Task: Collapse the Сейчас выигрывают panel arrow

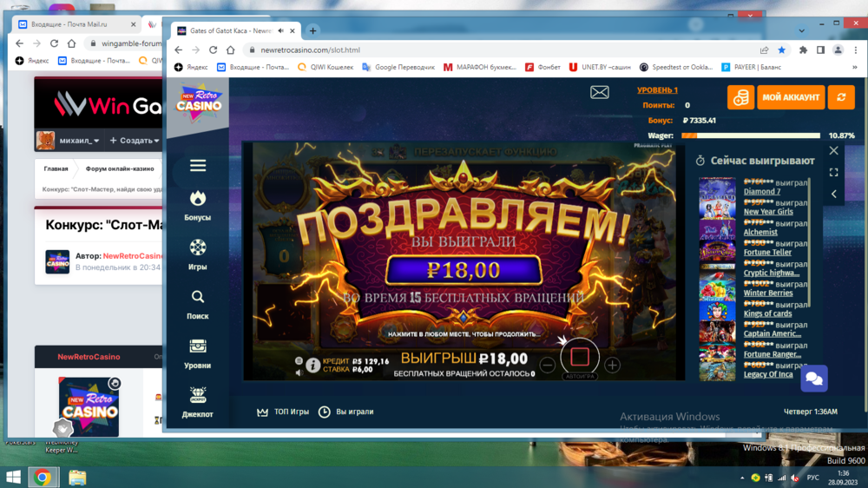Action: click(x=834, y=194)
